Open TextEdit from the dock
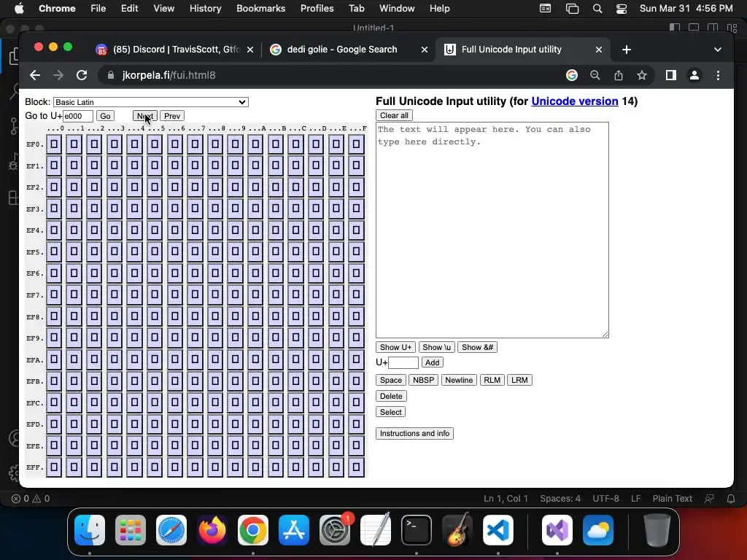The height and width of the screenshot is (560, 747). coord(376,530)
